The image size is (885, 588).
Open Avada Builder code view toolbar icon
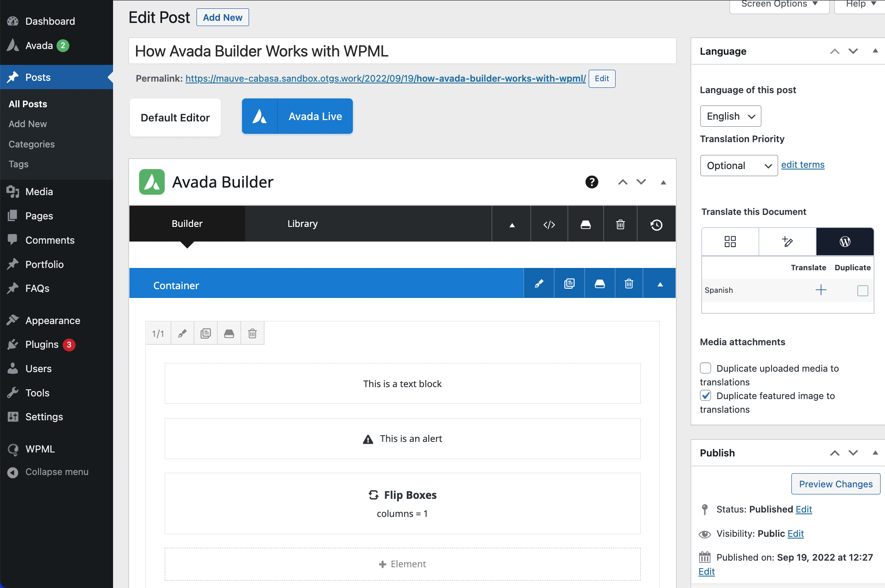coord(549,225)
